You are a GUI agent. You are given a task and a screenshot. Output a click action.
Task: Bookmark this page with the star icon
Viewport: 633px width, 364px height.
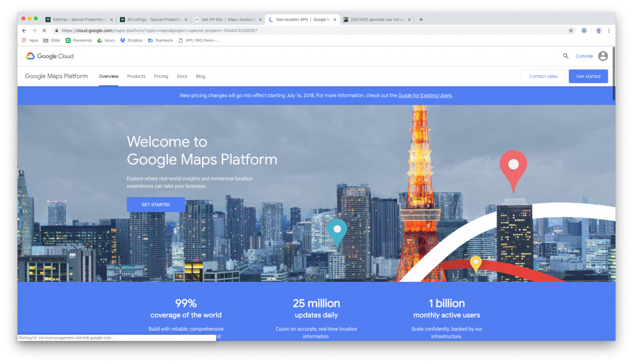point(571,31)
